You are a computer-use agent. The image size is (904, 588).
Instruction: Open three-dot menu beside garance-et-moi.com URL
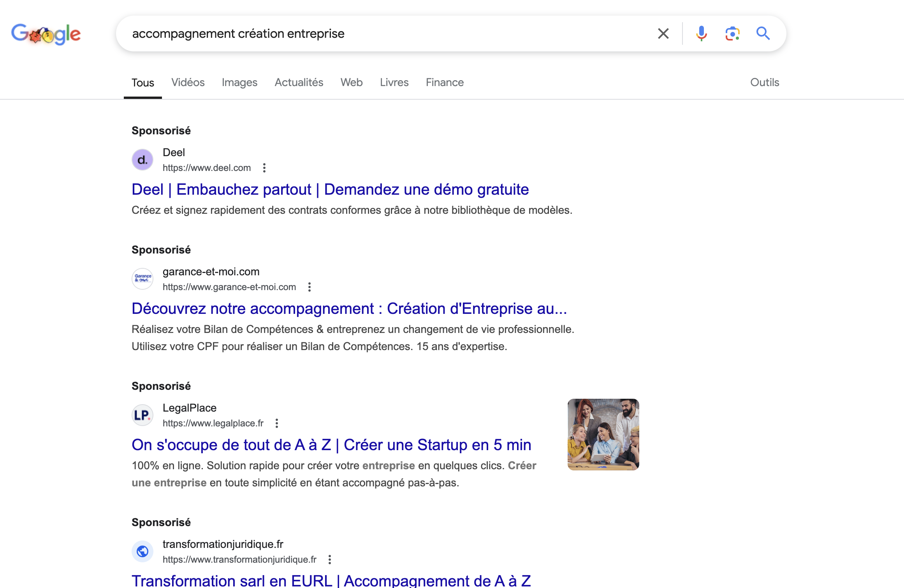(310, 287)
